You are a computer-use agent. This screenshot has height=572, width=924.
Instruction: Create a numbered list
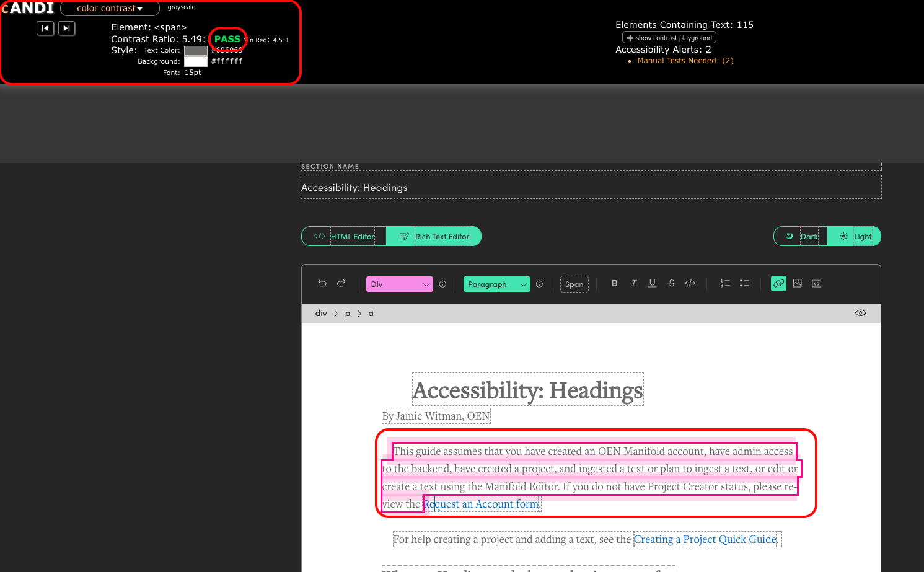(724, 283)
